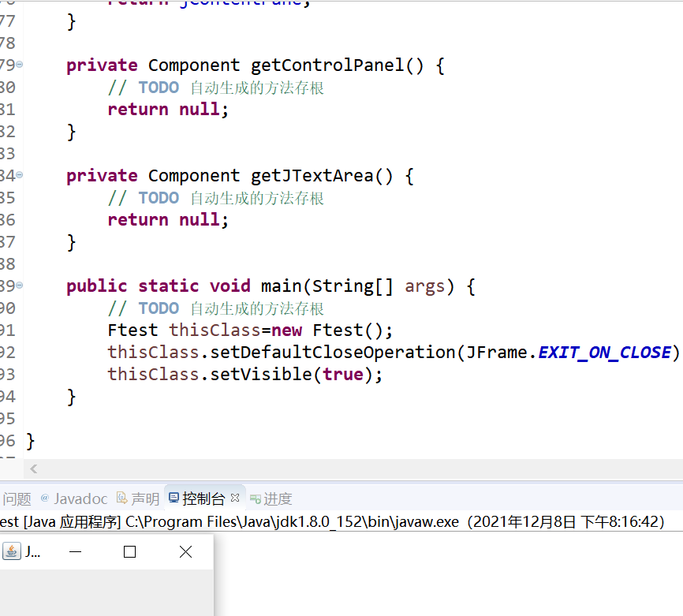Click the Progress icon next to 进度
Screen dimensions: 683x616
[257, 498]
